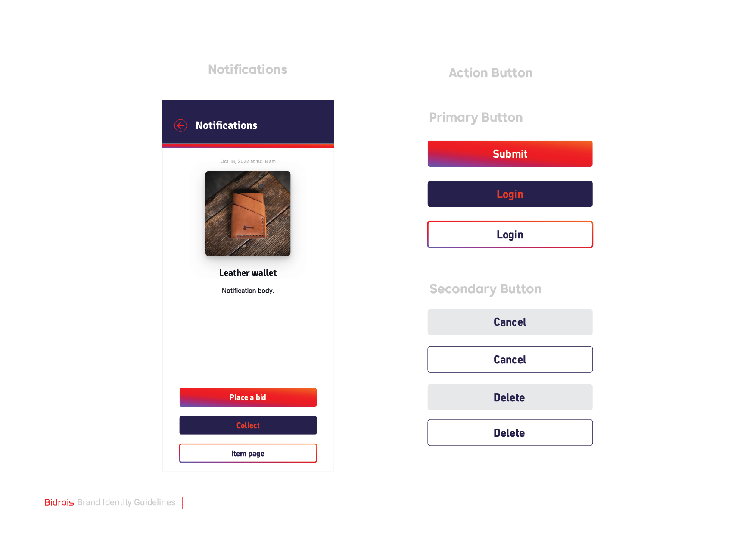Viewport: 756px width, 535px height.
Task: Click the back arrow icon in Notifications header
Action: (x=180, y=125)
